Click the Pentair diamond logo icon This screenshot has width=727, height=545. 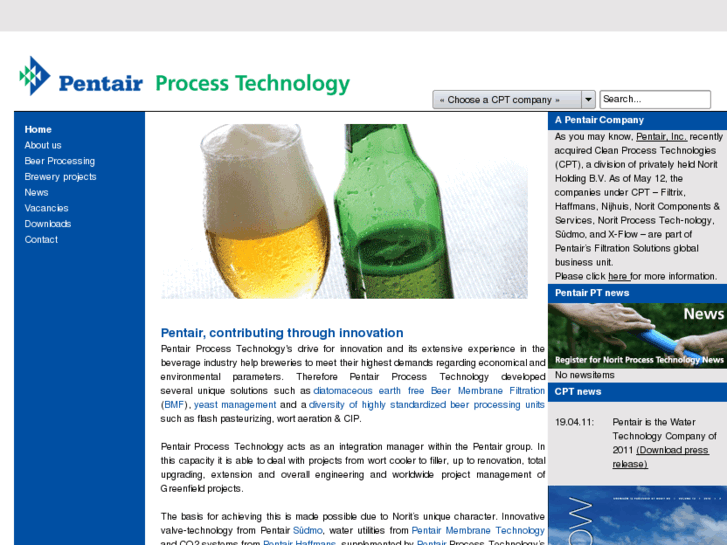[x=35, y=76]
